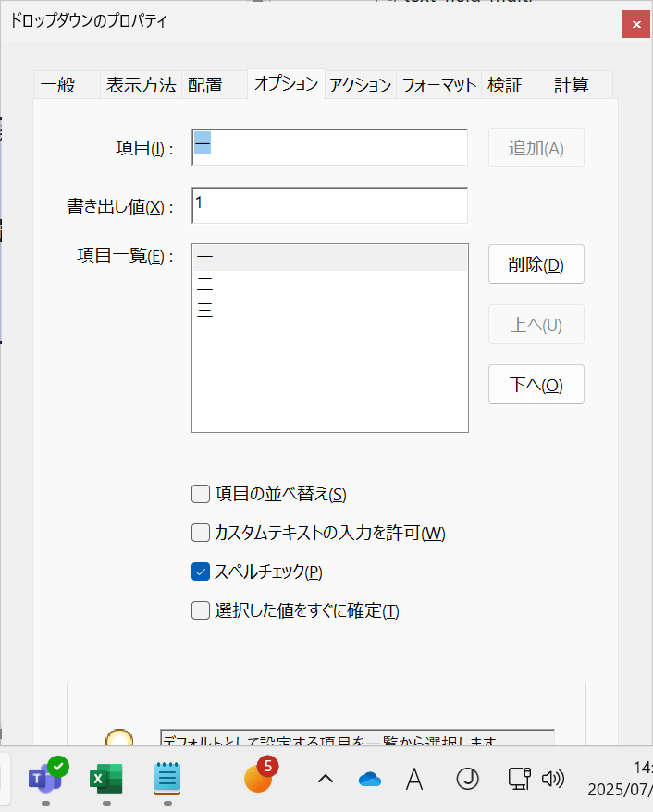Image resolution: width=653 pixels, height=812 pixels.
Task: Open the フォーマット tab
Action: [438, 84]
